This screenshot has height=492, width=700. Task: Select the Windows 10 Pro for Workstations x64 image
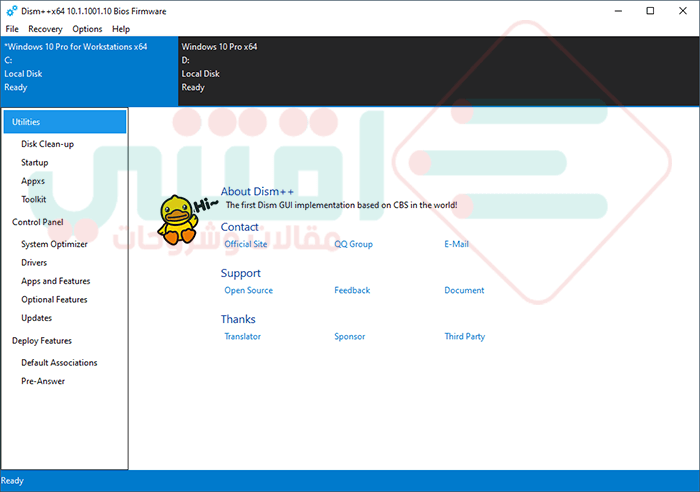(89, 71)
